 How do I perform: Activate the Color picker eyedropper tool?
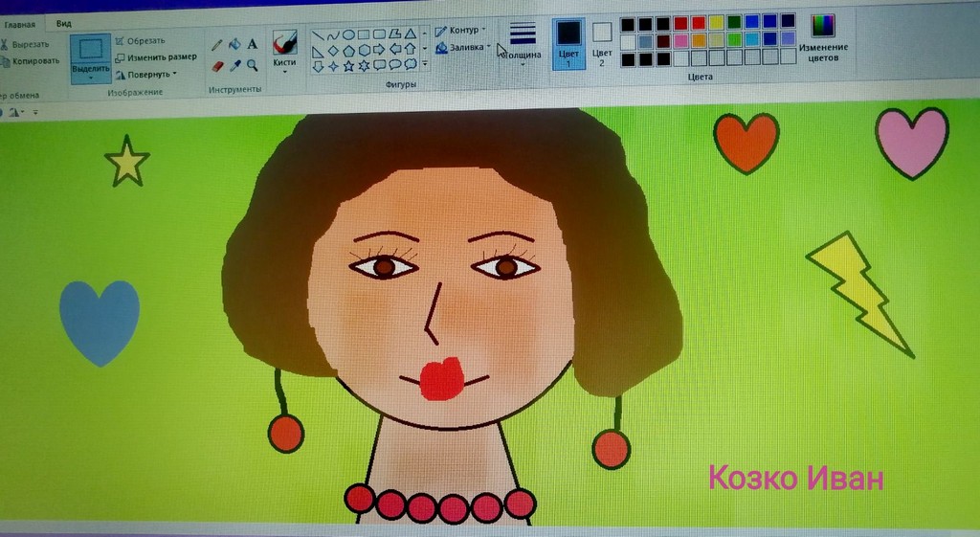pos(234,66)
